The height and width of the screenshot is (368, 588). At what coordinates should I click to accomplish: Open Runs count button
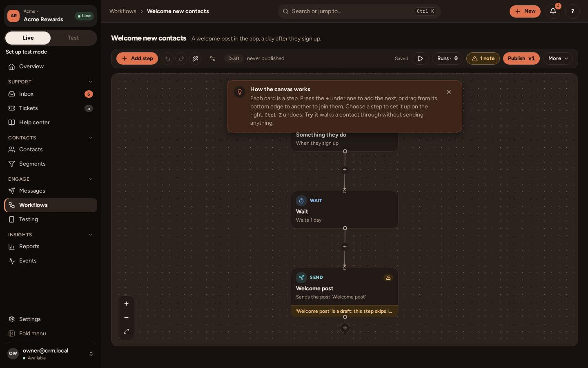point(448,58)
